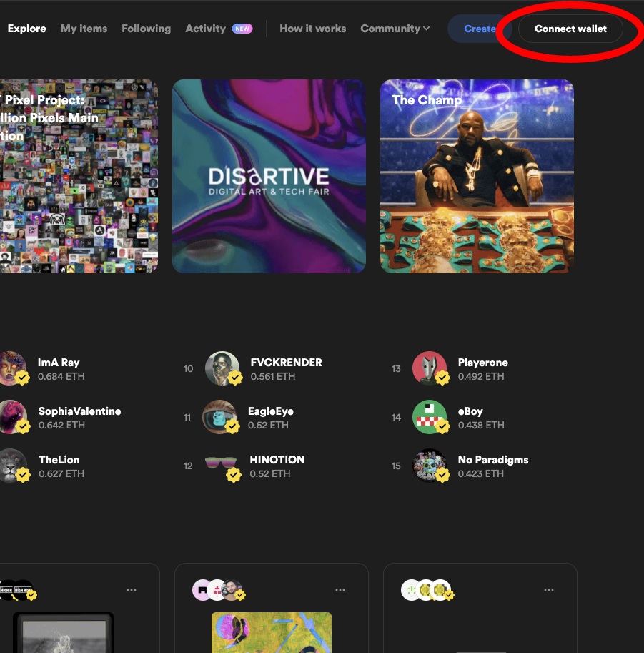Open the Activity tab

pos(205,29)
